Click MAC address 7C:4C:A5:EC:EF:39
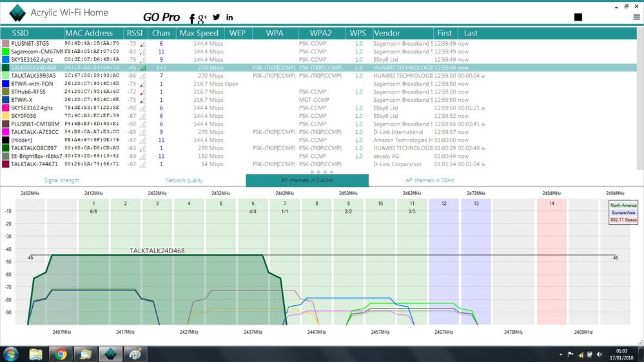The height and width of the screenshot is (362, 644). [92, 116]
